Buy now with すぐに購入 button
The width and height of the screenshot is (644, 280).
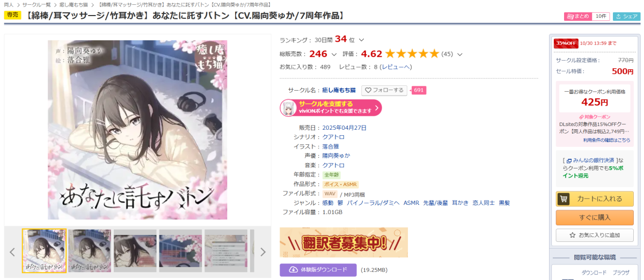(x=595, y=217)
